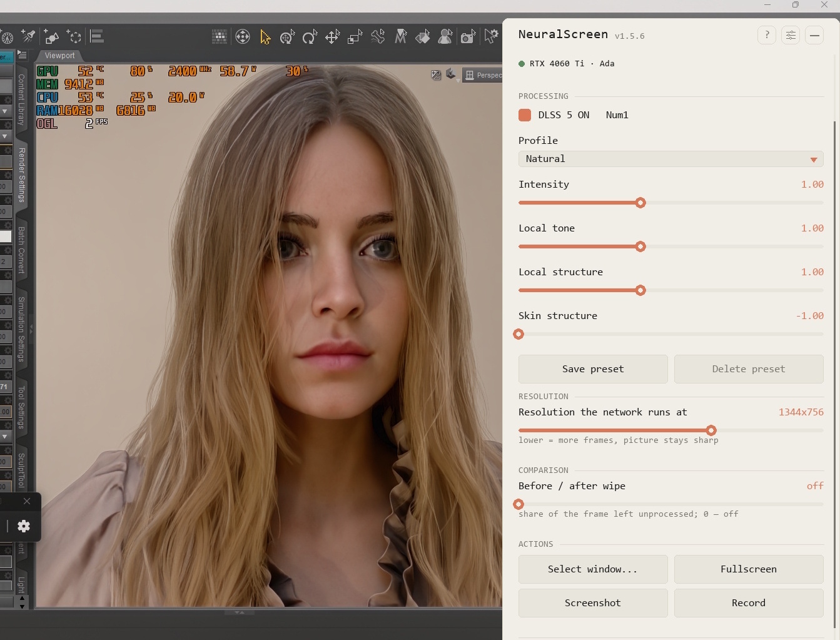Screen dimensions: 840x640
Task: Open the Perspective camera selector
Action: pyautogui.click(x=482, y=75)
